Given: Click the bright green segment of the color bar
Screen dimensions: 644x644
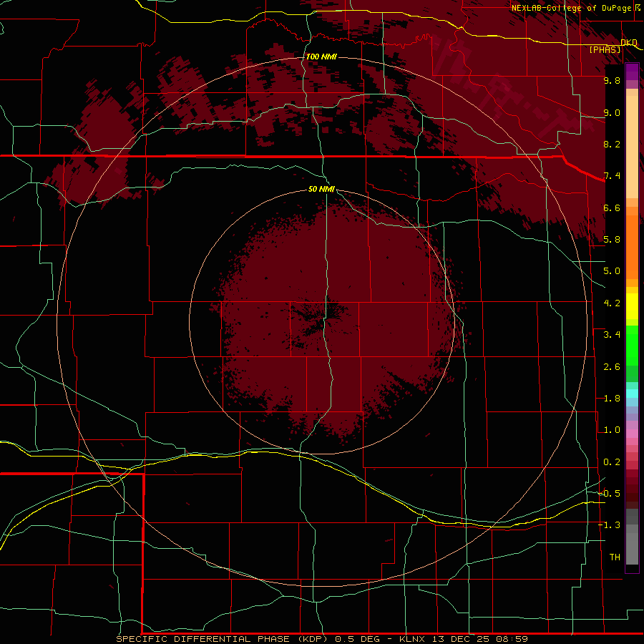Looking at the screenshot, I should [632, 345].
